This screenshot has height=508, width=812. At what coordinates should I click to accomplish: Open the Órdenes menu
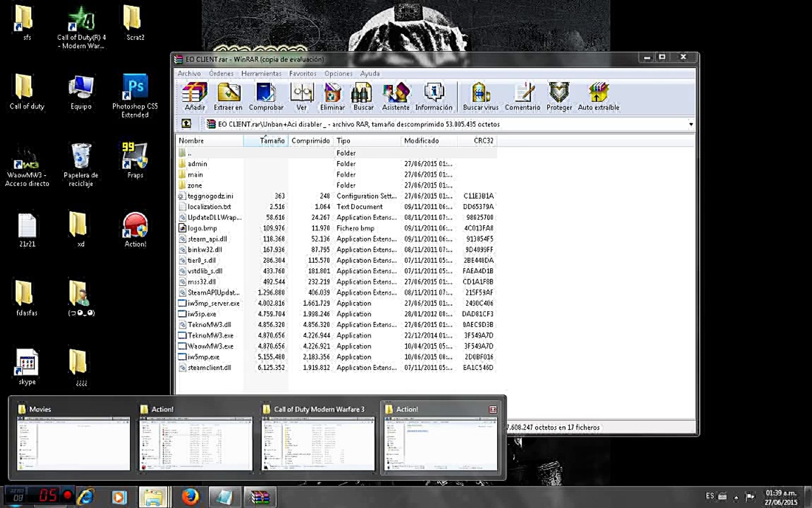click(x=221, y=73)
